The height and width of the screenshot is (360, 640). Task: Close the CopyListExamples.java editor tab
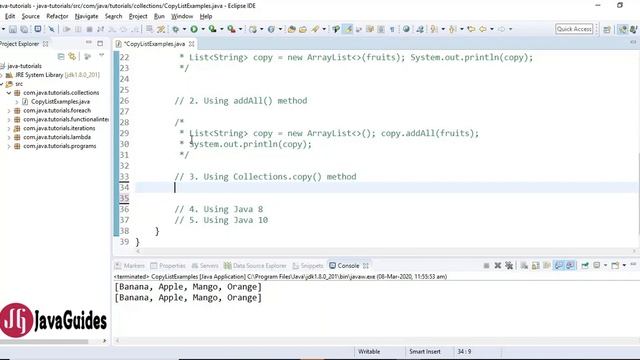coord(191,44)
